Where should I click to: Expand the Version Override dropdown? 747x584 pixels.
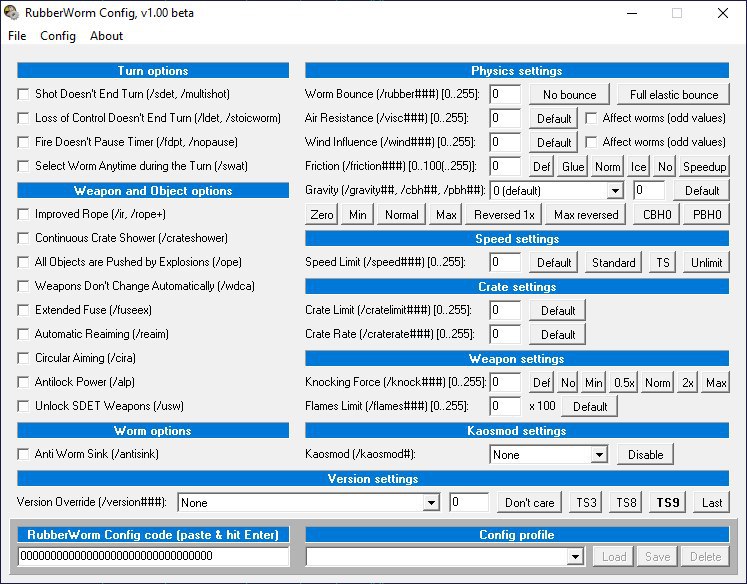(431, 503)
